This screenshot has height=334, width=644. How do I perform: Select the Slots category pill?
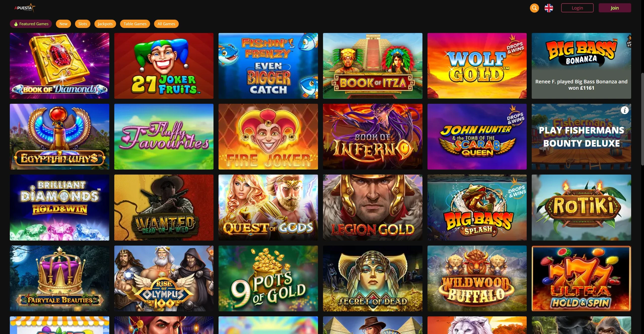pos(83,24)
